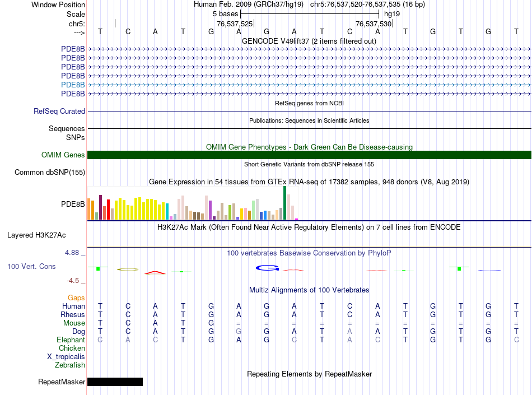Open the OMIM Genes track label
The height and width of the screenshot is (395, 532).
[63, 155]
